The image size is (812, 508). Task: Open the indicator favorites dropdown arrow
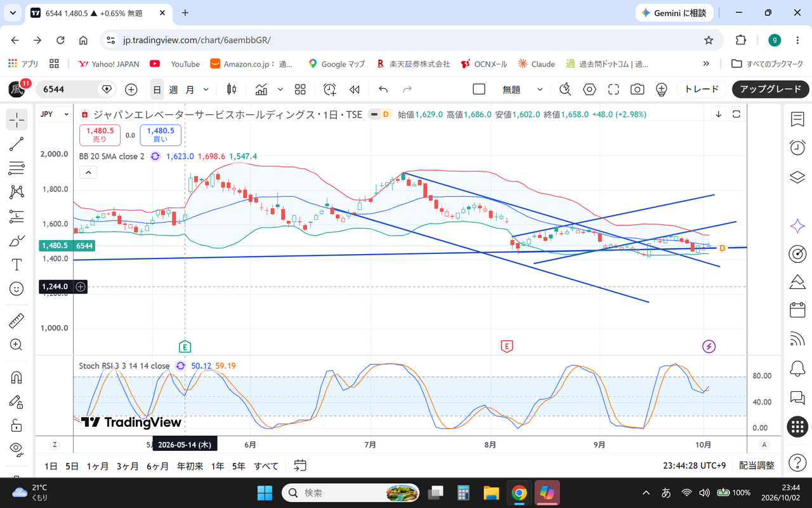pyautogui.click(x=280, y=90)
